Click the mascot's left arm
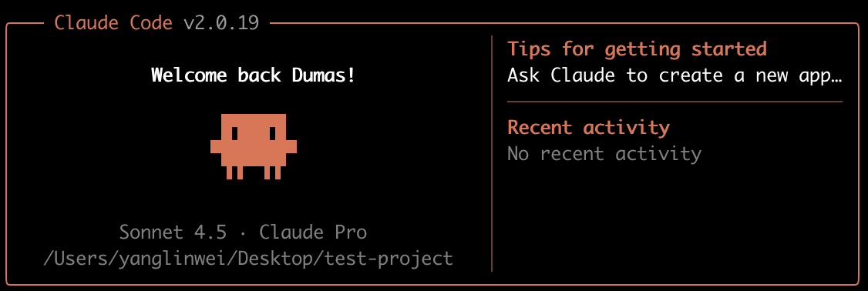 pyautogui.click(x=216, y=146)
